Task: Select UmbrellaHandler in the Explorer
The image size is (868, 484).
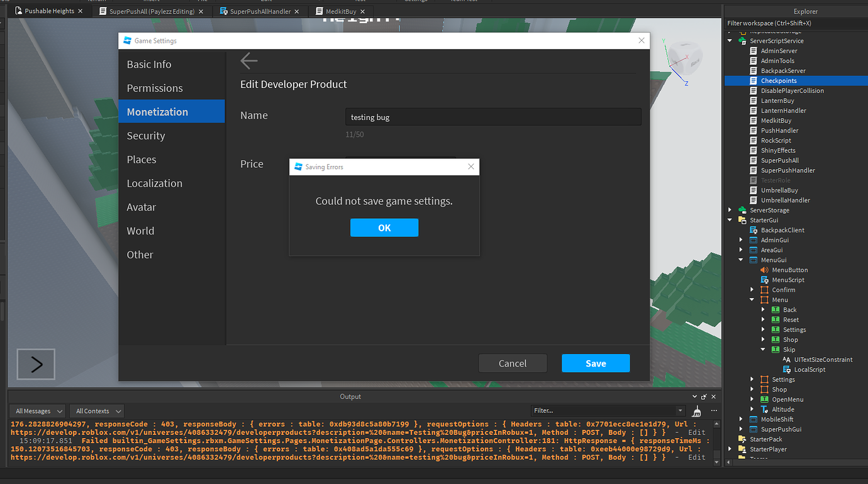Action: [796, 200]
